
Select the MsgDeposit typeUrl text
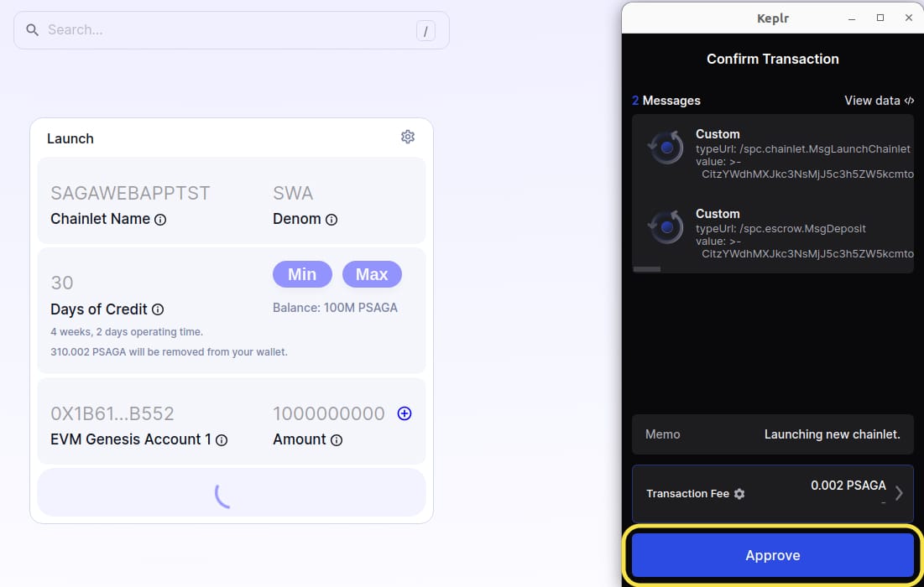[x=780, y=228]
